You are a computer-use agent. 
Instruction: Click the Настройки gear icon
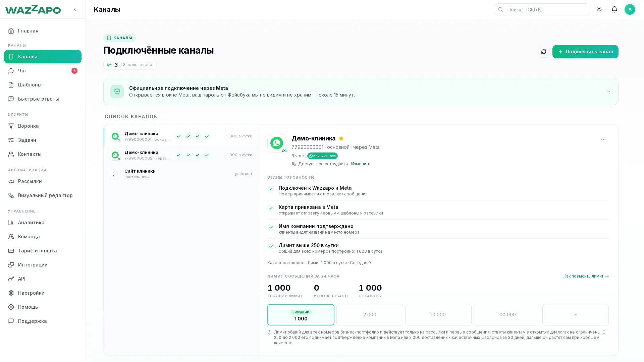click(11, 293)
